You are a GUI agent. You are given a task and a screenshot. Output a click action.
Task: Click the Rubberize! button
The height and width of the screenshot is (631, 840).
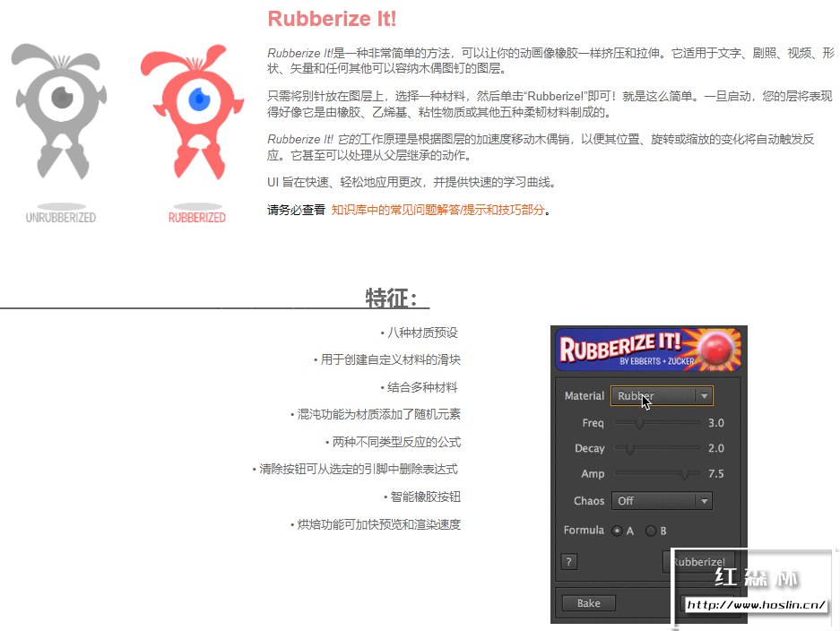tap(698, 562)
